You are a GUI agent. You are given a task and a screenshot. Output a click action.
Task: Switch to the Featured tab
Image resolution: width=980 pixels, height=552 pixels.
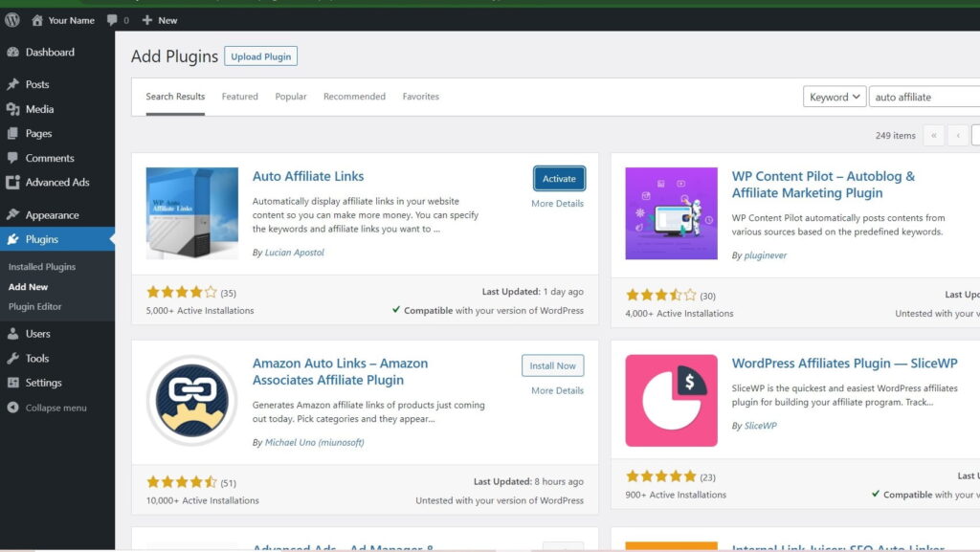tap(240, 97)
